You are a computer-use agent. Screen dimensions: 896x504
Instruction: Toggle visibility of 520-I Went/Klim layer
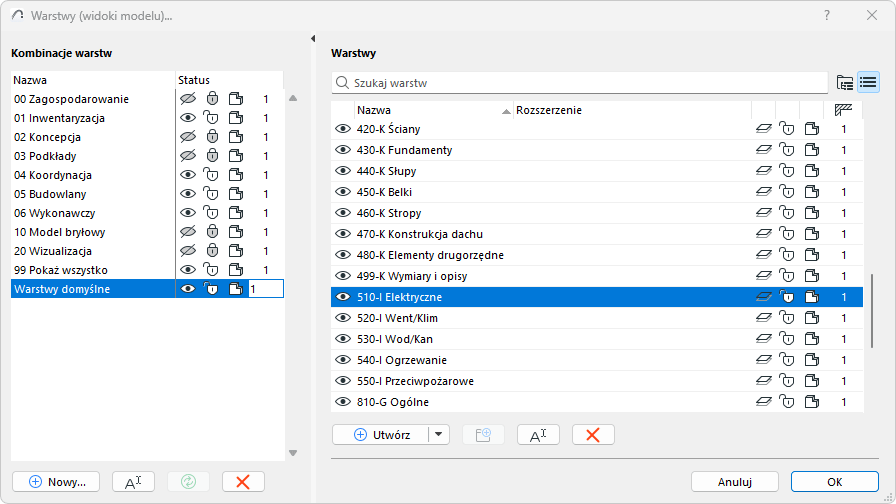point(343,318)
